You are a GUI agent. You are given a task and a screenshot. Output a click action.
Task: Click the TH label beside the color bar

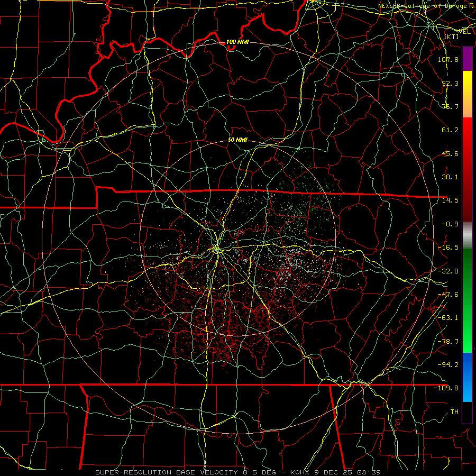coord(454,412)
